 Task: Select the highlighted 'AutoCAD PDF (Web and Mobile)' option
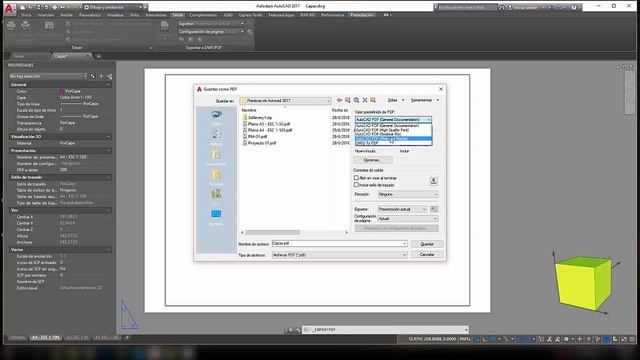click(x=393, y=138)
